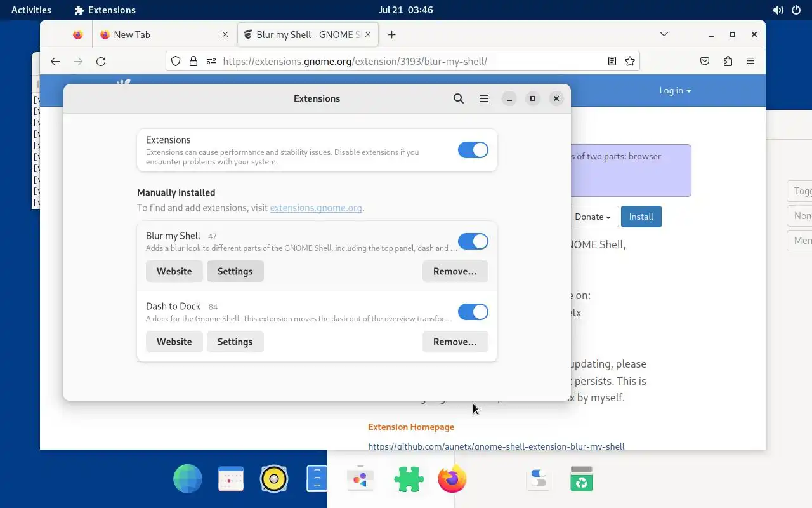Open the clock showing Jul 21 03:46
This screenshot has height=508, width=812.
click(405, 10)
